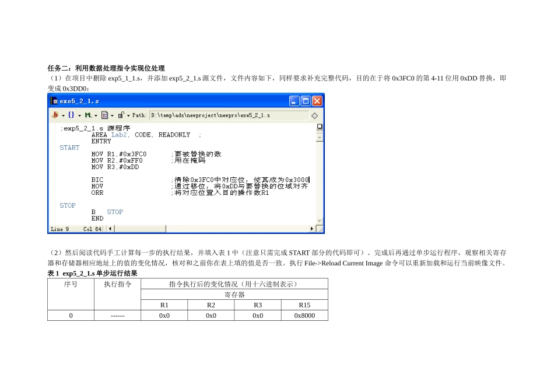The width and height of the screenshot is (554, 392).
Task: Click the comment '要被替换的数'
Action: [197, 154]
